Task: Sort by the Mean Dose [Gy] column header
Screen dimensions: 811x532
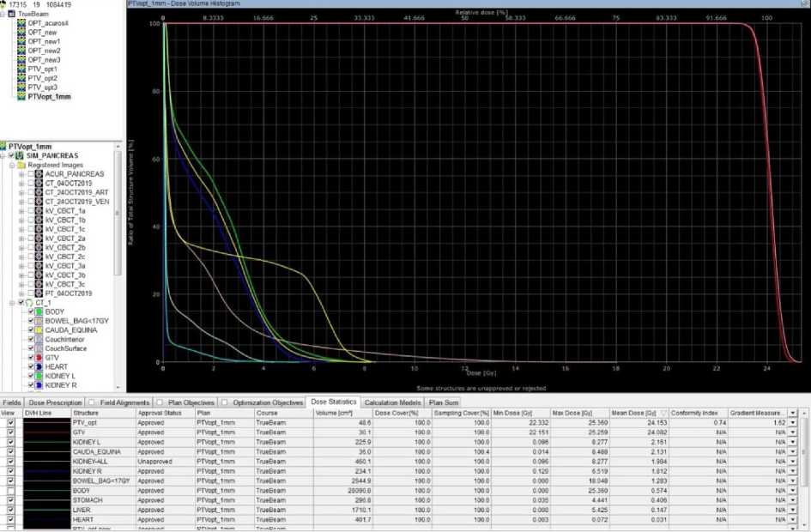Action: (x=637, y=413)
